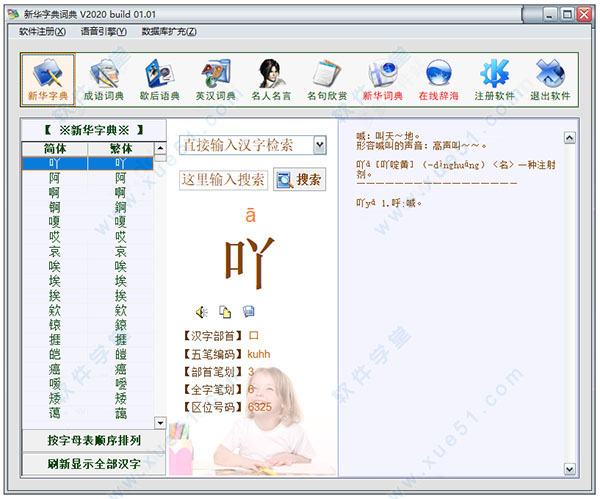The image size is (600, 499).
Task: Open the 名句欣赏 toolbar icon
Action: point(327,79)
